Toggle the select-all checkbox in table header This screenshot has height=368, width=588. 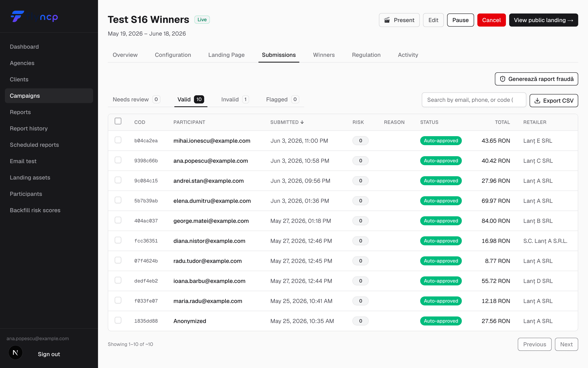point(118,121)
